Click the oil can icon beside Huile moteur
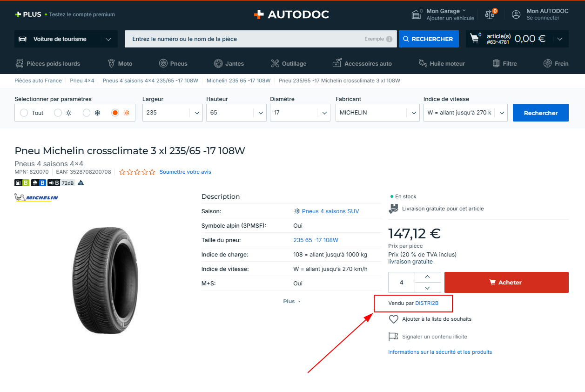The height and width of the screenshot is (392, 585). [423, 63]
